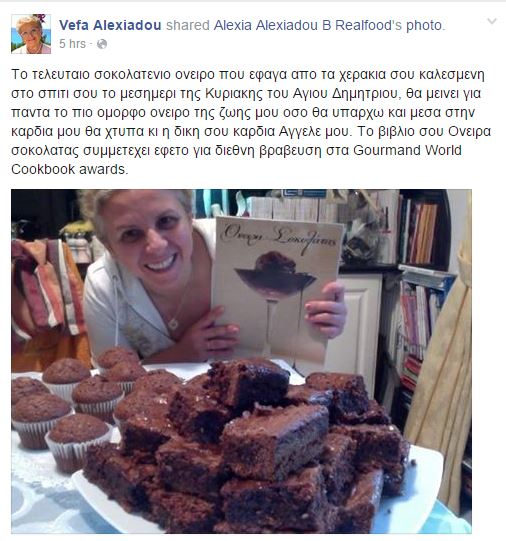Click the first line of Greek post text
Screen dimensions: 506x541
click(248, 75)
